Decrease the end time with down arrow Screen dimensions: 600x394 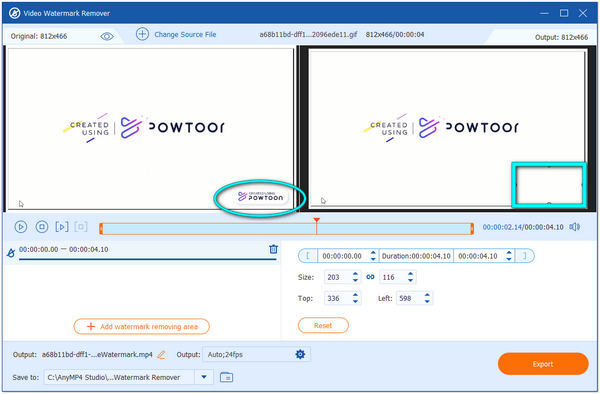509,259
